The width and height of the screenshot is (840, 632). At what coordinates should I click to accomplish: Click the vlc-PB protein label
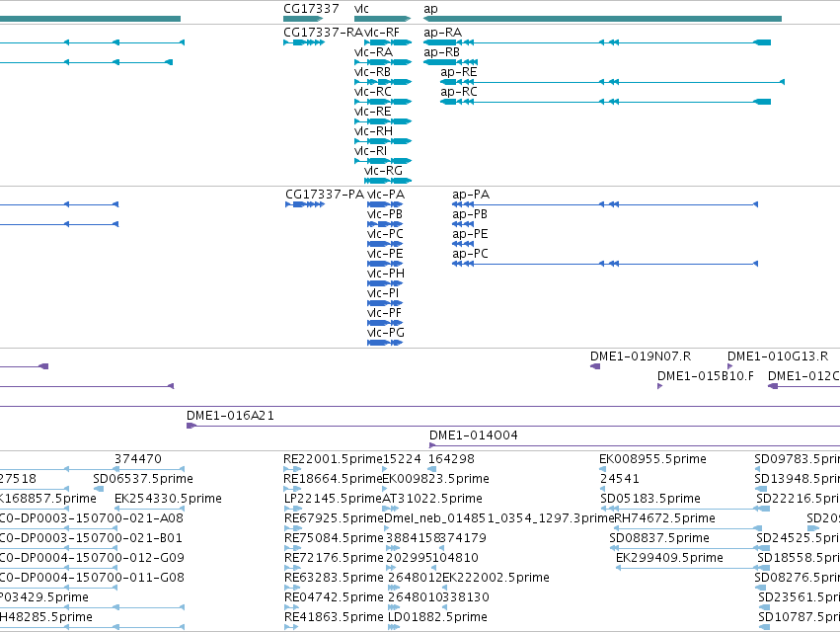[x=385, y=214]
